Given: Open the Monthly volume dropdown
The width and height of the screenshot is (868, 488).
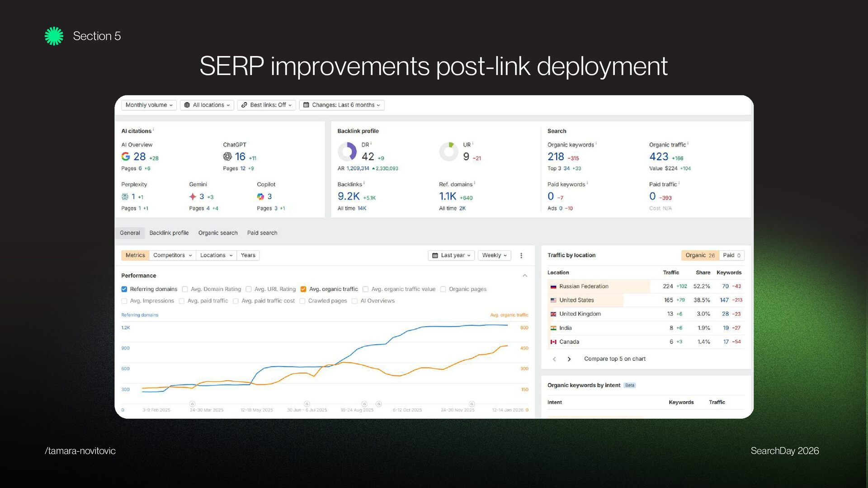Looking at the screenshot, I should [149, 105].
